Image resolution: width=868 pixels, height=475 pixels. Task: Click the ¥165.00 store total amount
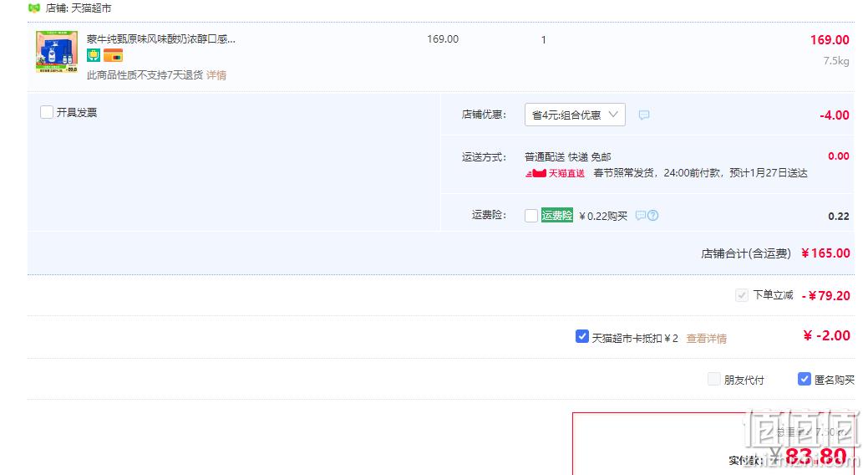point(825,253)
